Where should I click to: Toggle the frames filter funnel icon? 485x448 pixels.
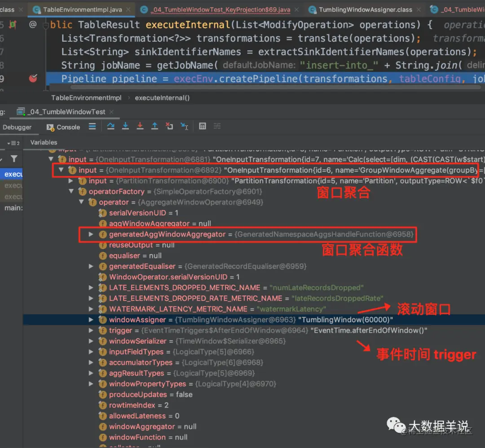[x=14, y=158]
